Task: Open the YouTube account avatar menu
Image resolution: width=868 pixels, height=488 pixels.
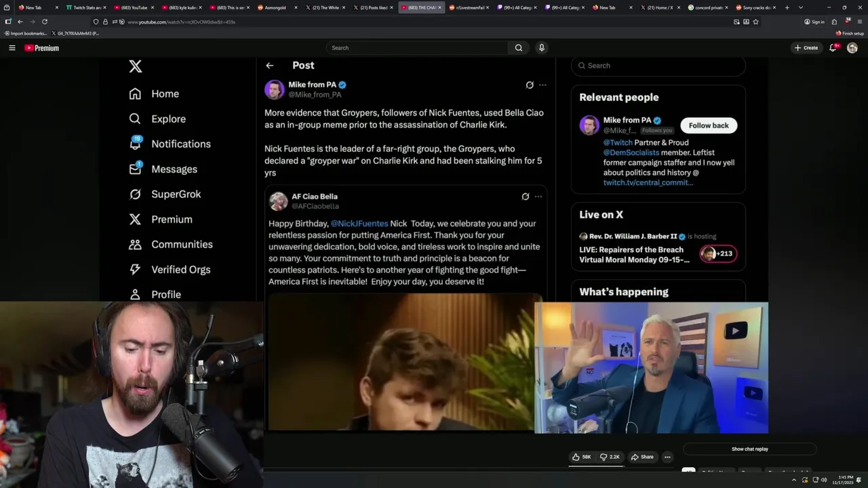Action: click(x=852, y=47)
